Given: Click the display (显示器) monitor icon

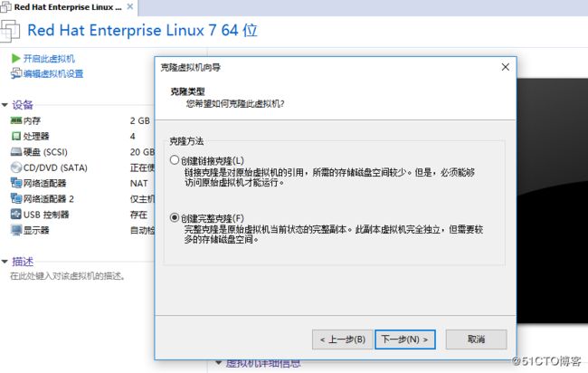Looking at the screenshot, I should [16, 230].
